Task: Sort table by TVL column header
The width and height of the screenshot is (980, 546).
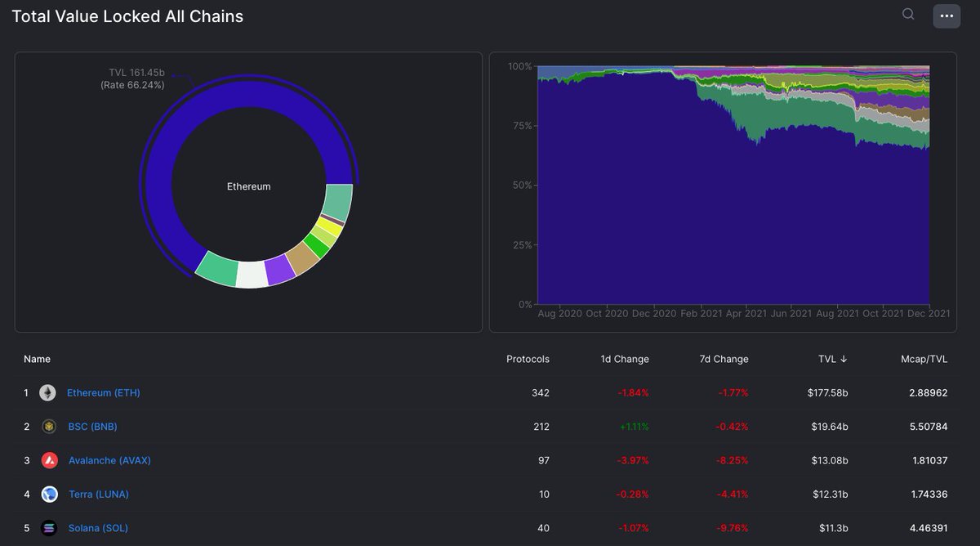Action: [x=833, y=359]
